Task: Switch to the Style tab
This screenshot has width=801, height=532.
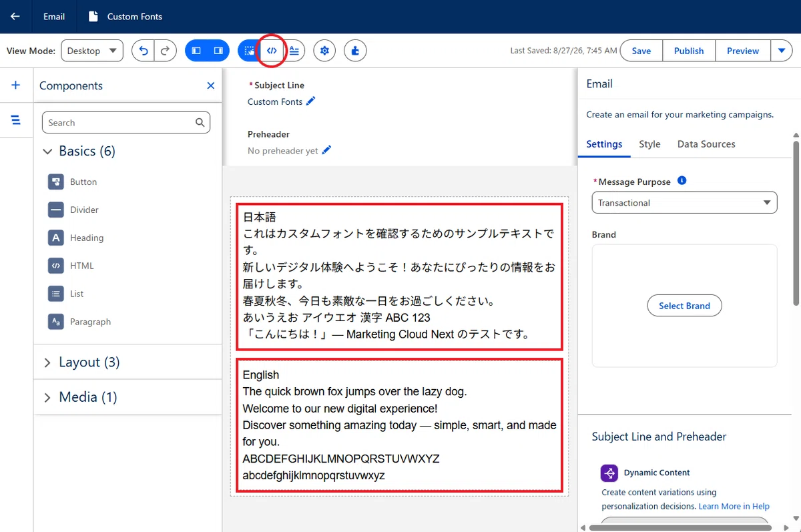Action: point(649,144)
